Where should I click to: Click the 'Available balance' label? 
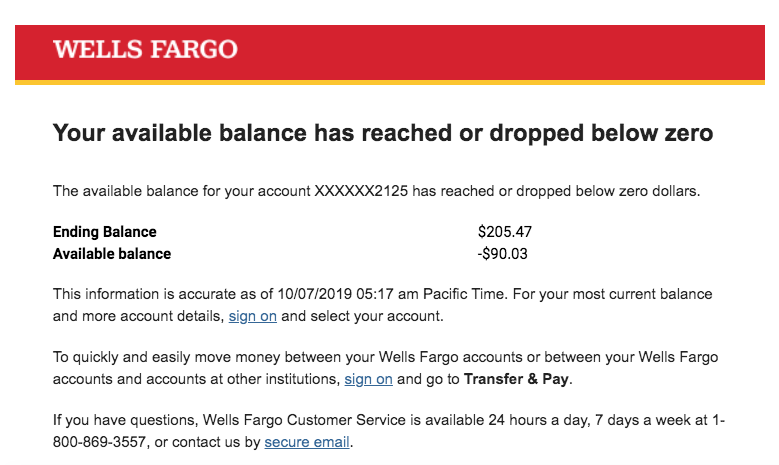tap(112, 254)
